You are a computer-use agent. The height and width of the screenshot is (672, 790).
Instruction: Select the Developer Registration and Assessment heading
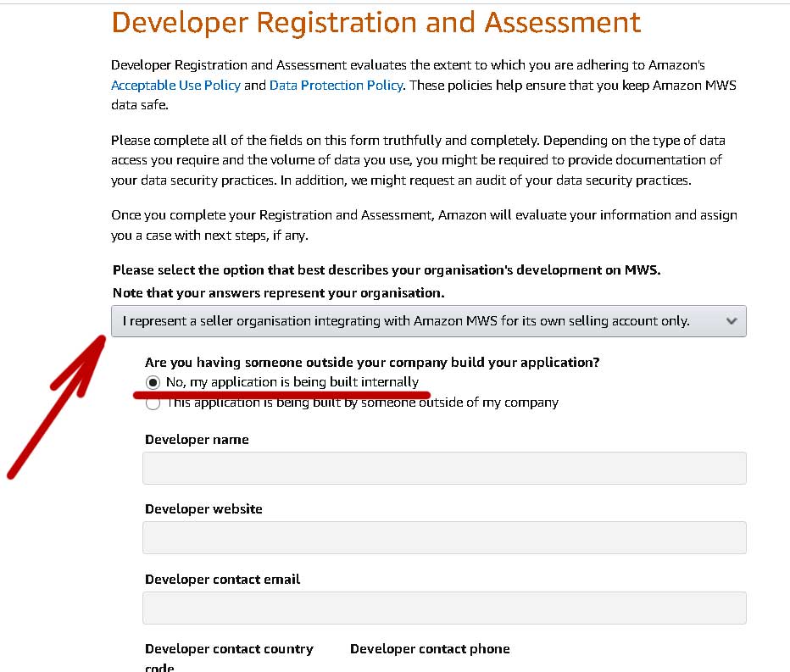(x=376, y=23)
